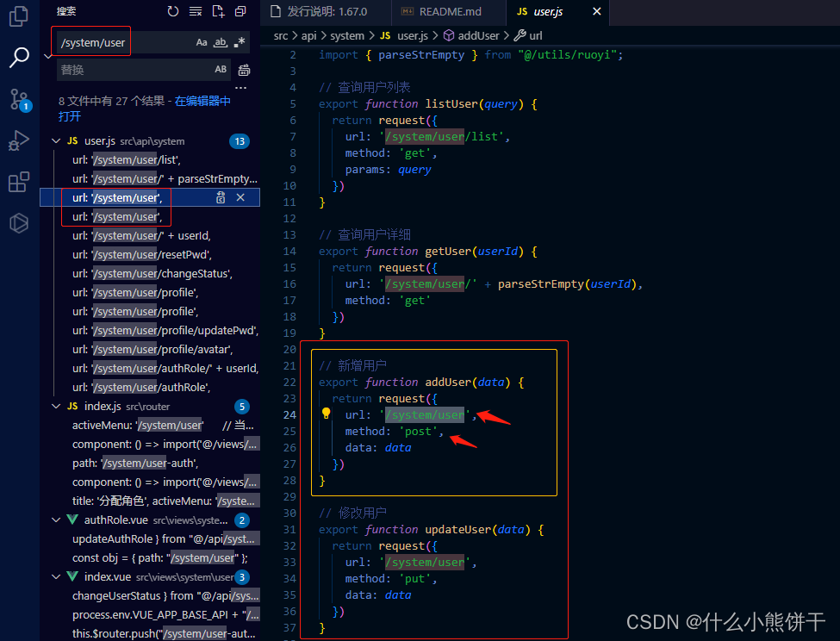Viewport: 840px width, 641px height.
Task: Open the Source Control view
Action: point(21,100)
